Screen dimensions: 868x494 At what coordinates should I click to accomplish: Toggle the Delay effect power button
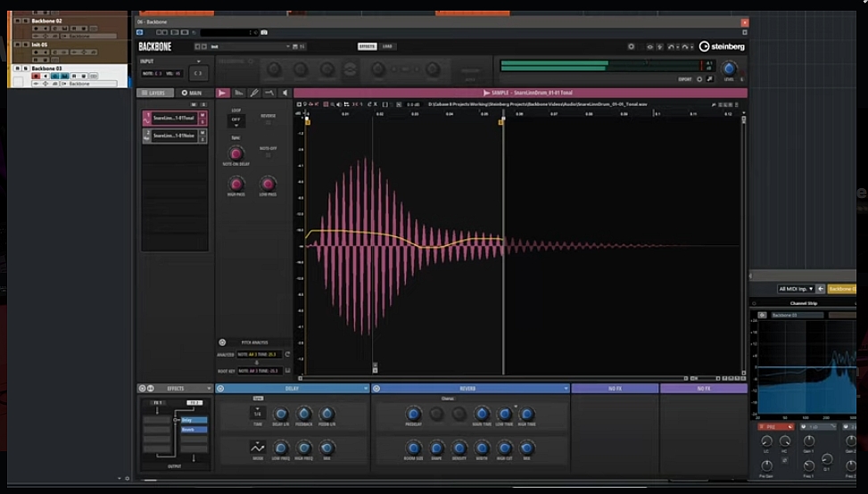220,389
